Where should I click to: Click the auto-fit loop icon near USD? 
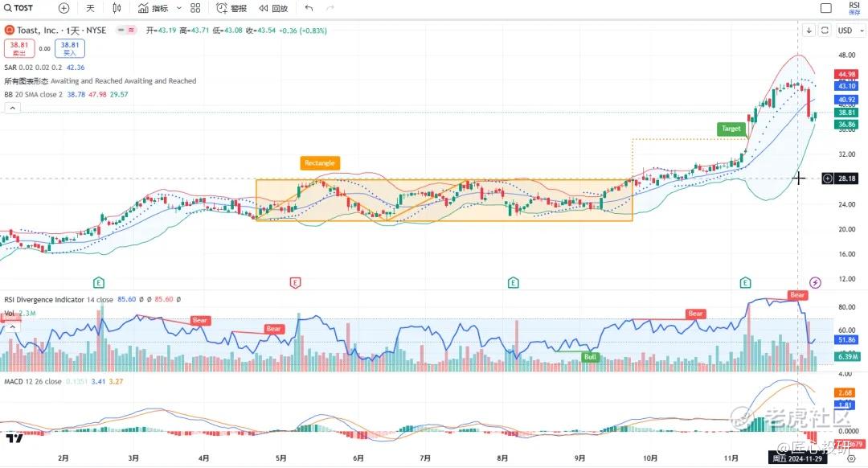[x=825, y=30]
